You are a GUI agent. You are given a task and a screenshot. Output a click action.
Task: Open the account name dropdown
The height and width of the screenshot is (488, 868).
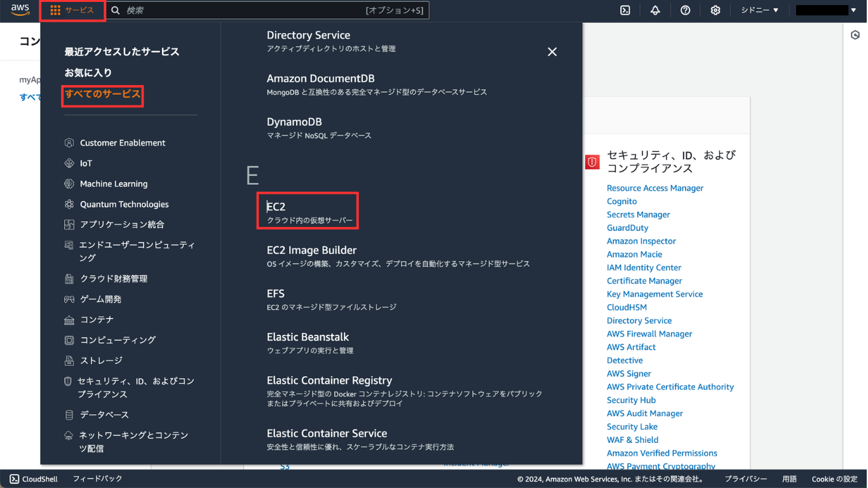point(826,10)
